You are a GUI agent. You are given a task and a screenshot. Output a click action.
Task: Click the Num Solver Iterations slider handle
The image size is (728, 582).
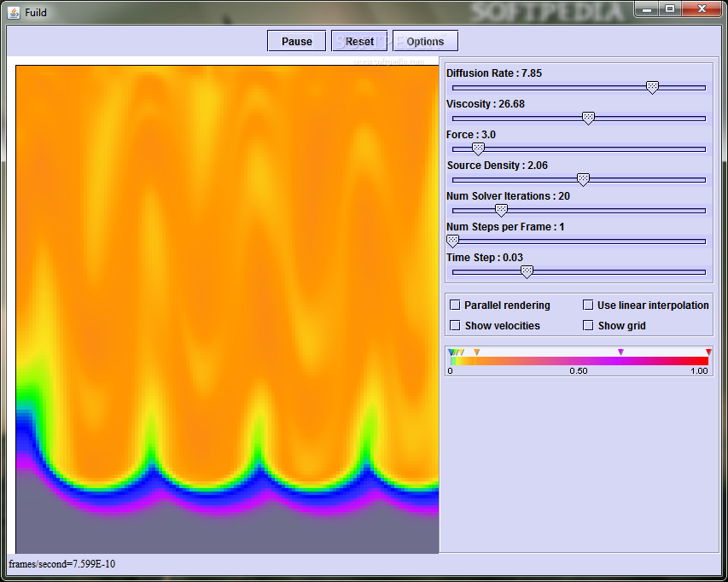[501, 210]
